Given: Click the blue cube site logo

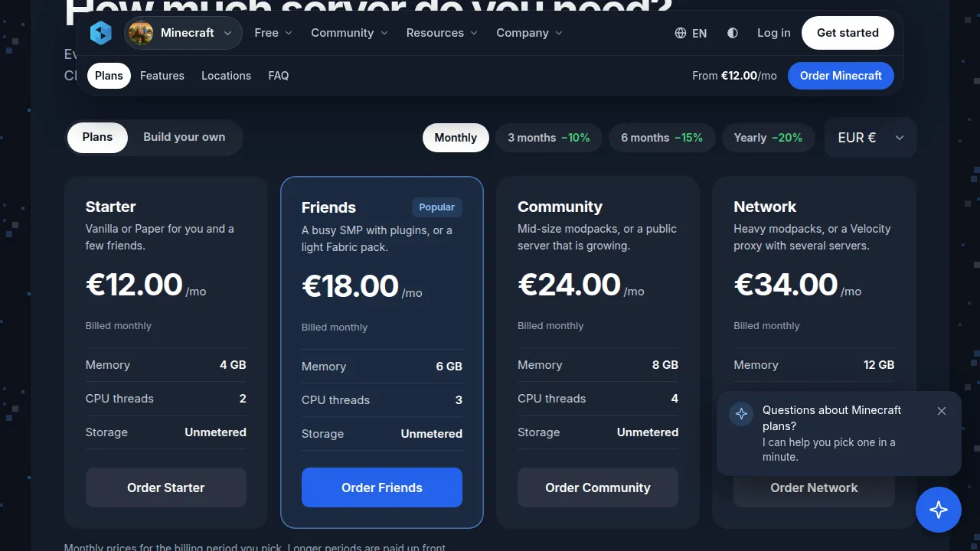Looking at the screenshot, I should [x=101, y=33].
